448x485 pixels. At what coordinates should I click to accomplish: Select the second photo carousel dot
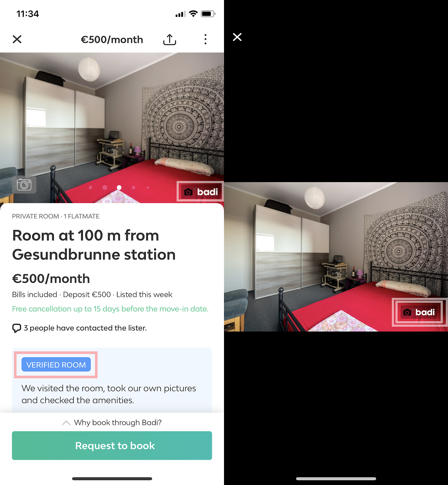pos(105,188)
